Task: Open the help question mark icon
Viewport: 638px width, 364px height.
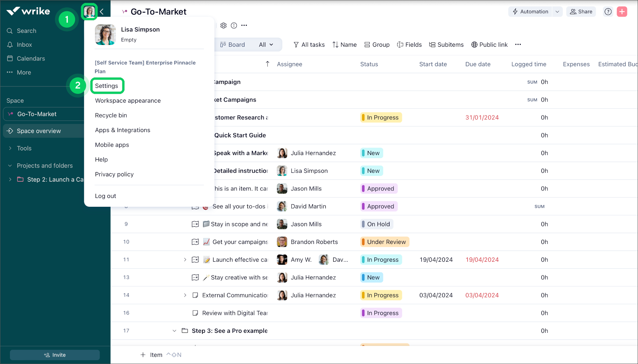Action: 608,11
